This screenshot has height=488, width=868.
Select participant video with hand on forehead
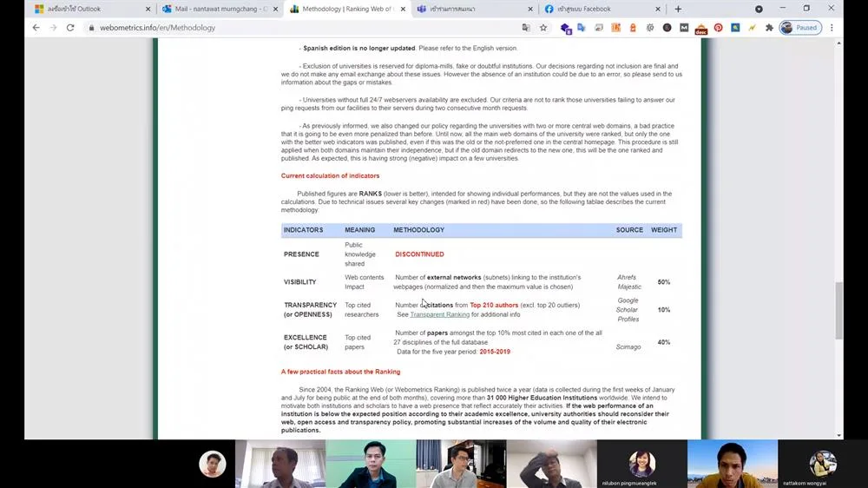551,465
